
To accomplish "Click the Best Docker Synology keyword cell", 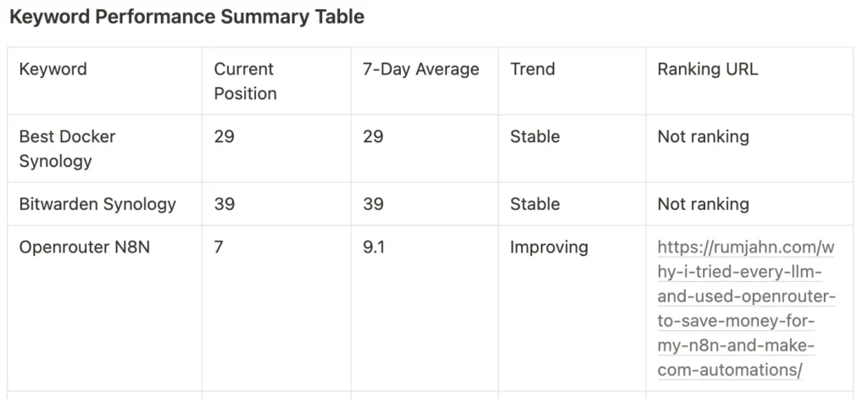I will pyautogui.click(x=67, y=148).
